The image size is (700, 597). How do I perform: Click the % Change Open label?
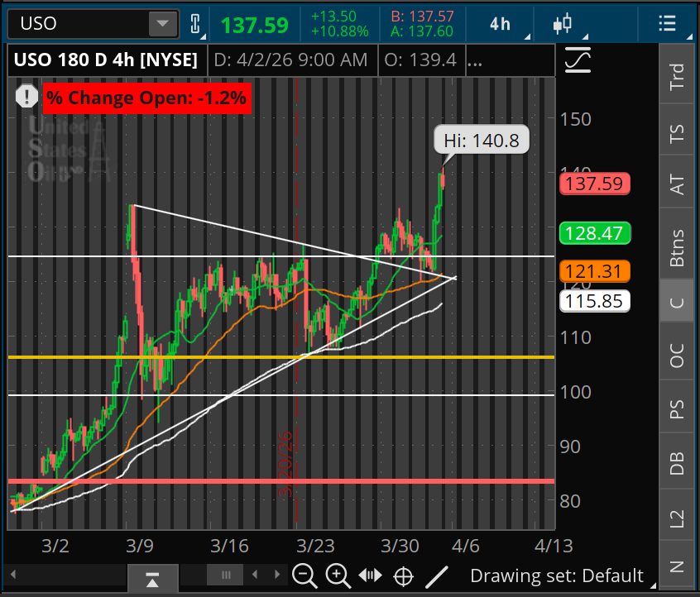(x=147, y=98)
